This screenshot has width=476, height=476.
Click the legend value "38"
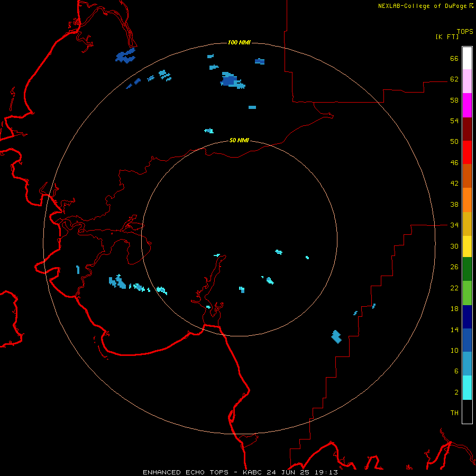point(454,204)
